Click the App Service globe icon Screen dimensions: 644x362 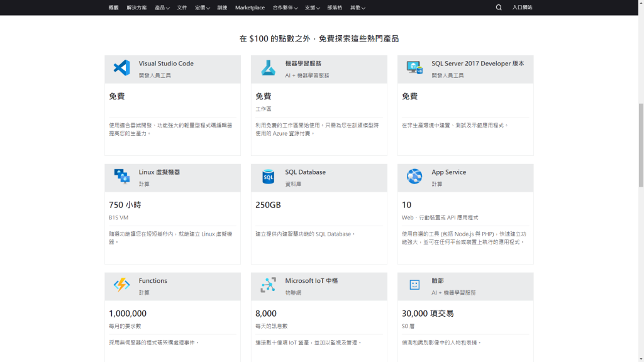414,176
